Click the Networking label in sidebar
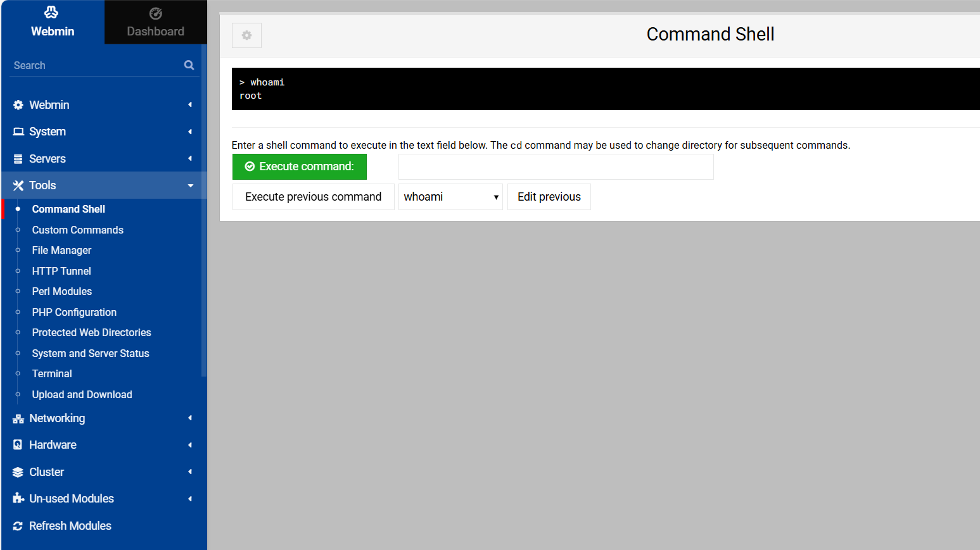This screenshot has width=980, height=550. 57,418
